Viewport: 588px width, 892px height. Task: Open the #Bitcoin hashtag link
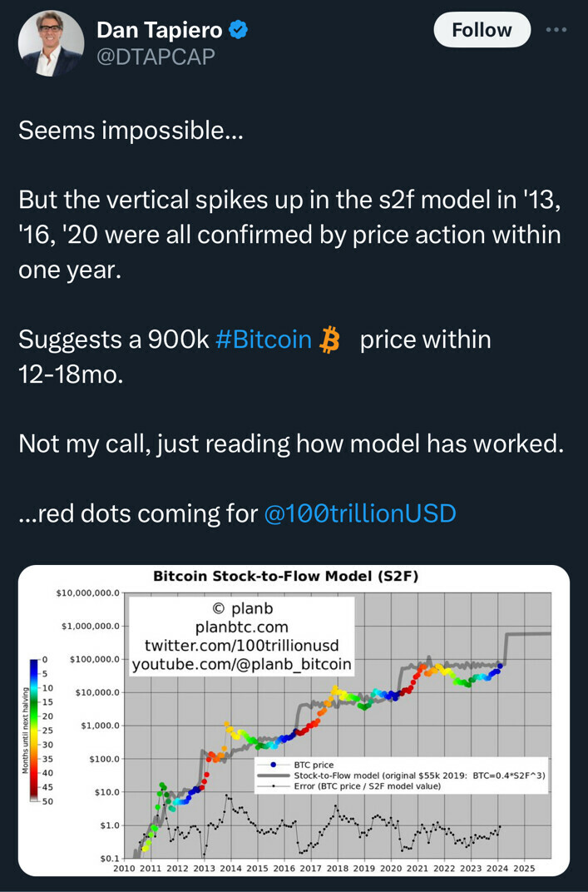tap(263, 339)
